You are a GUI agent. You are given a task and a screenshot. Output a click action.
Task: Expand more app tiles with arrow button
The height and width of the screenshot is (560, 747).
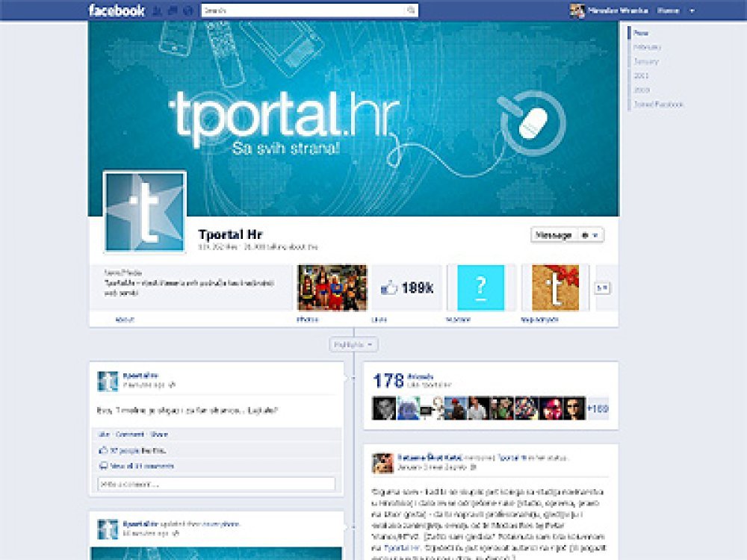[600, 287]
